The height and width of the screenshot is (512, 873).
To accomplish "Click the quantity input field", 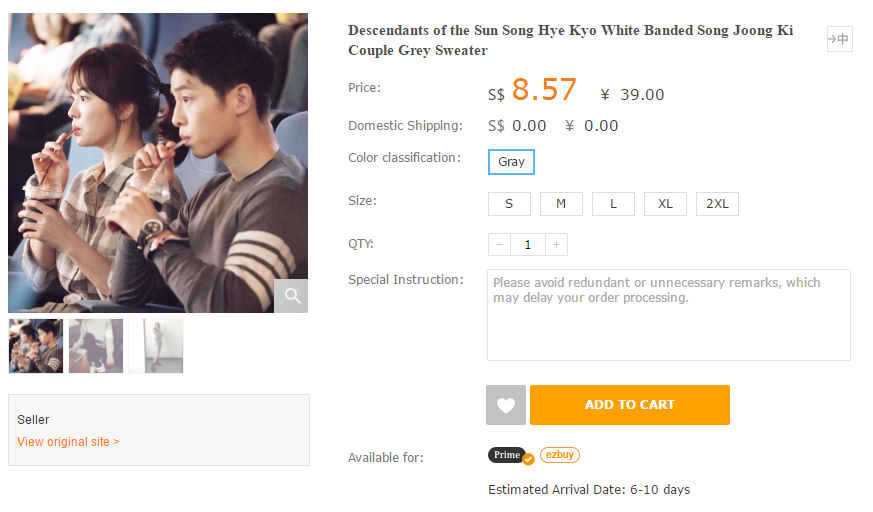I will tap(527, 244).
